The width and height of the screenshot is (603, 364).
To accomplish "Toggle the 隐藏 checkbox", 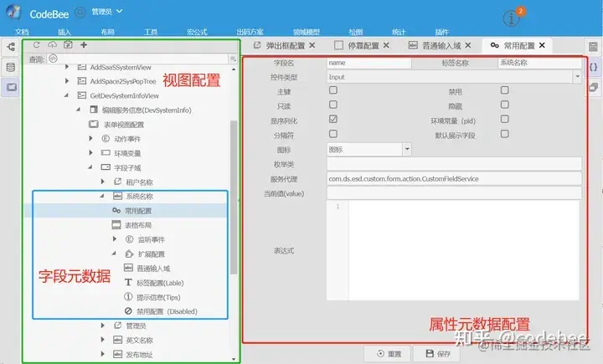I will point(504,105).
